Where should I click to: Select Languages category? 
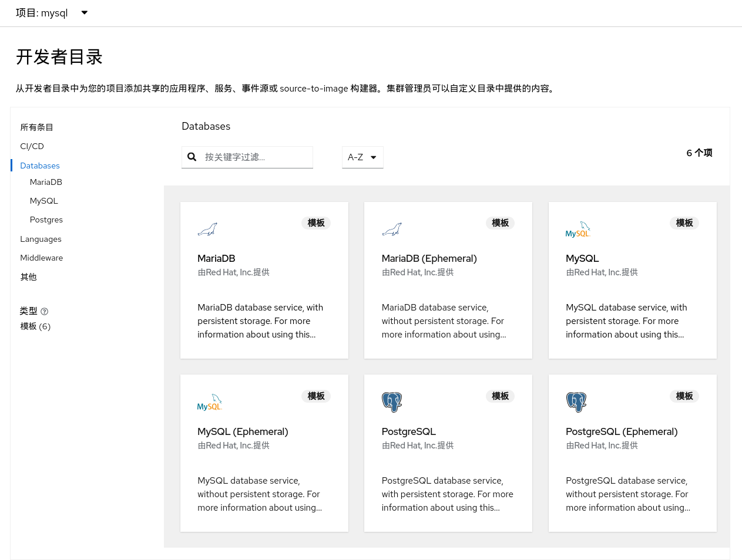pos(41,239)
